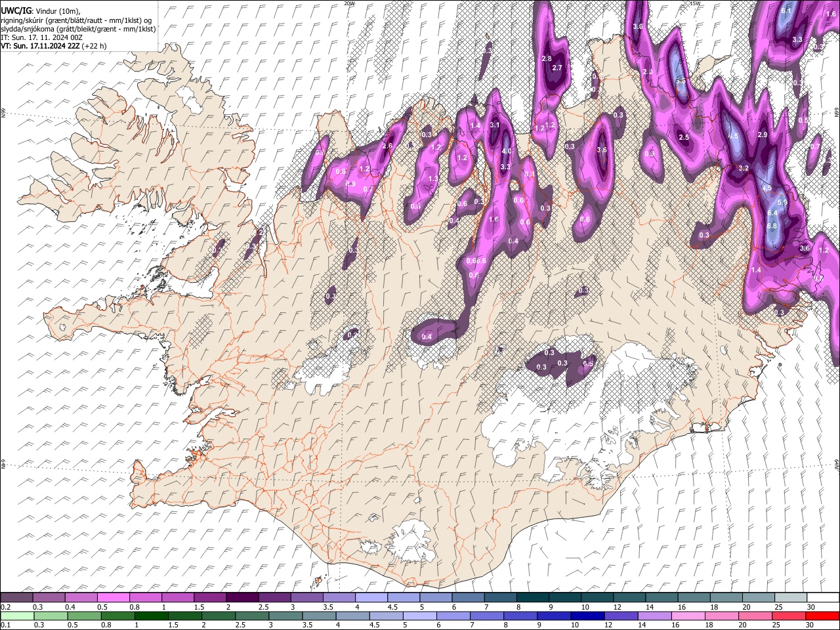Screen dimensions: 840x630
Task: Click the 0.1 label under the rain legend
Action: pyautogui.click(x=5, y=625)
